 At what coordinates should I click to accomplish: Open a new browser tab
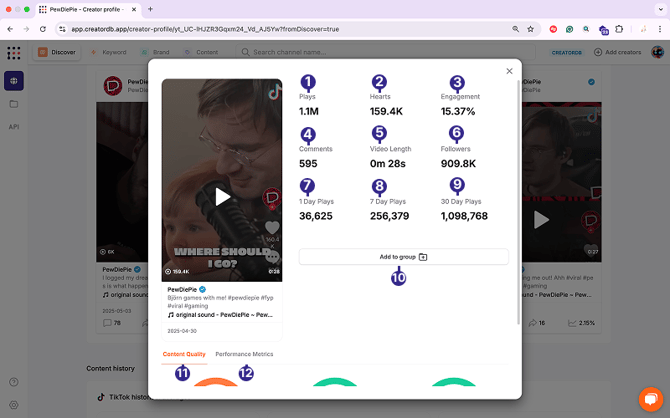pos(150,9)
